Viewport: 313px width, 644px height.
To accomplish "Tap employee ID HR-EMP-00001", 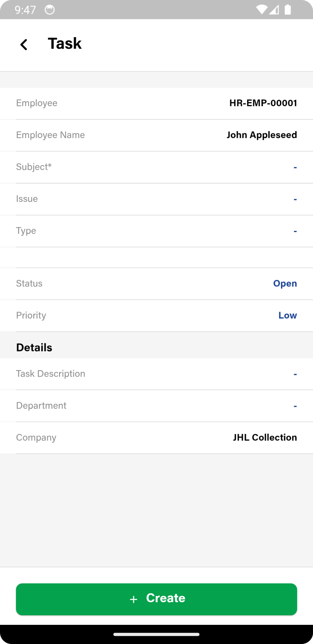I will [x=263, y=103].
